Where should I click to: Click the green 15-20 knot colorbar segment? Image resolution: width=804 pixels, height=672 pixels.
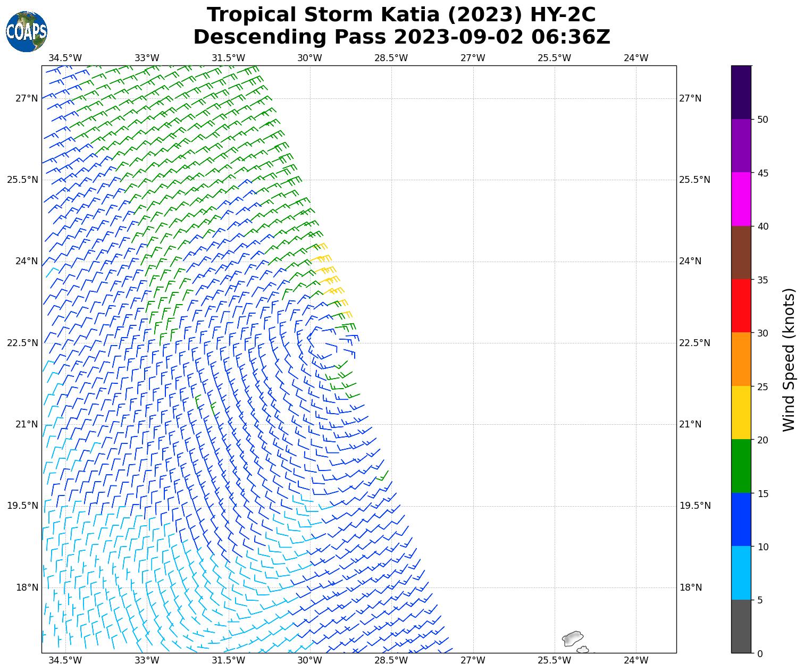[741, 466]
